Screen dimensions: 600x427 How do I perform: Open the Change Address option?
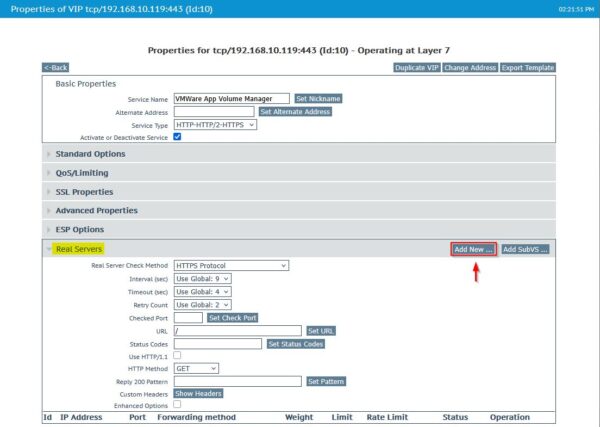point(470,68)
